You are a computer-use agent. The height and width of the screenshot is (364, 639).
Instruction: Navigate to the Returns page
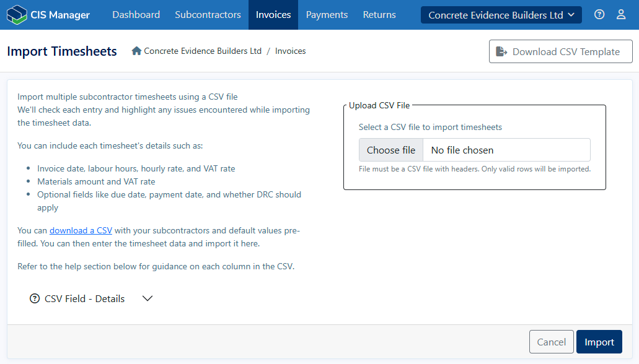(x=379, y=15)
